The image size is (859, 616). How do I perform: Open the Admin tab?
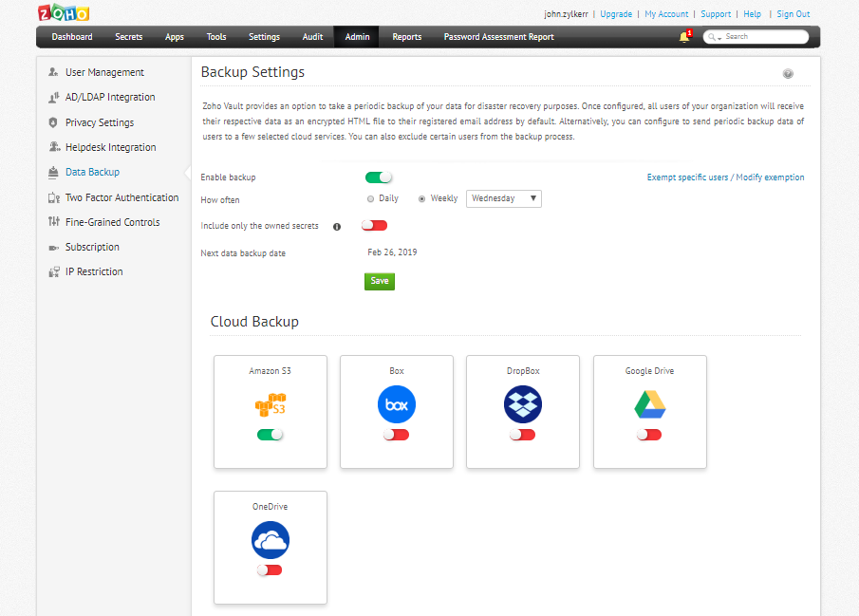pos(357,37)
